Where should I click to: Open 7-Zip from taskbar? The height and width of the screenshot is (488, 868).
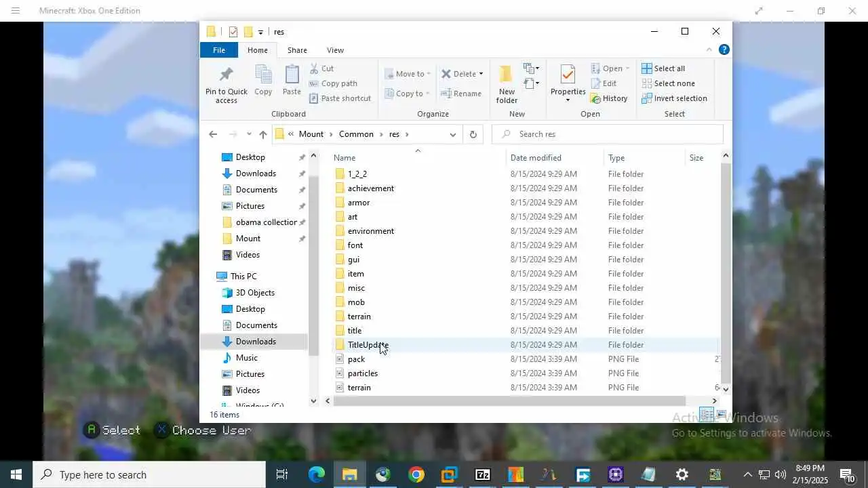tap(483, 475)
